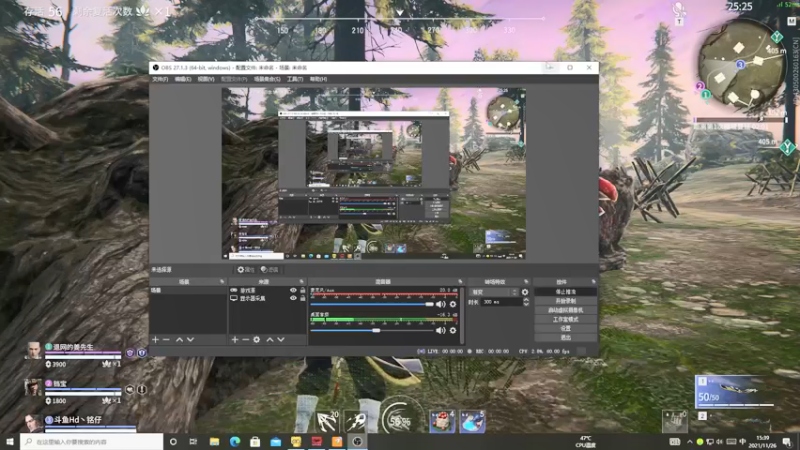This screenshot has width=800, height=450.
Task: Decrease the transition duration value
Action: click(526, 304)
